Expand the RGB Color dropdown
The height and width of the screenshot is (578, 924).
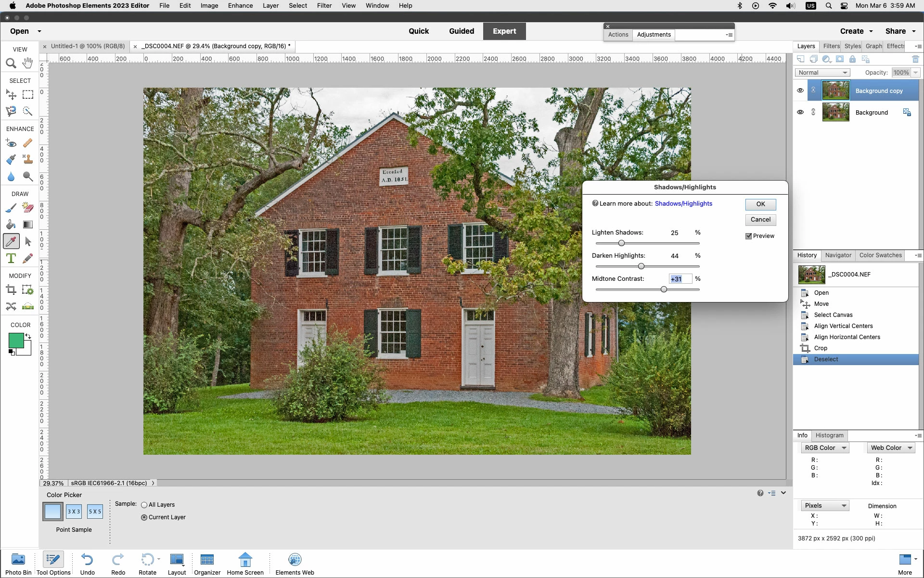(825, 448)
